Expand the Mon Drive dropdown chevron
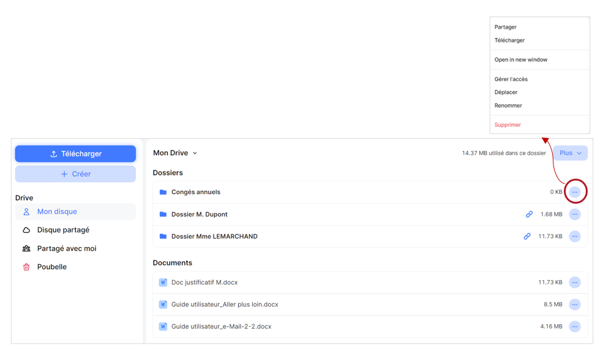Image resolution: width=603 pixels, height=364 pixels. (x=195, y=153)
